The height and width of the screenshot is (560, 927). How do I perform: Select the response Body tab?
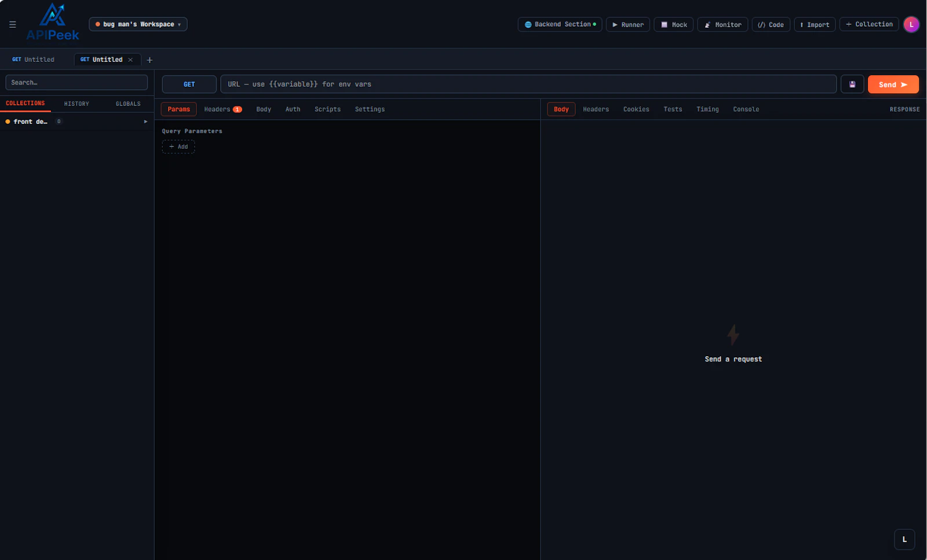pos(561,109)
